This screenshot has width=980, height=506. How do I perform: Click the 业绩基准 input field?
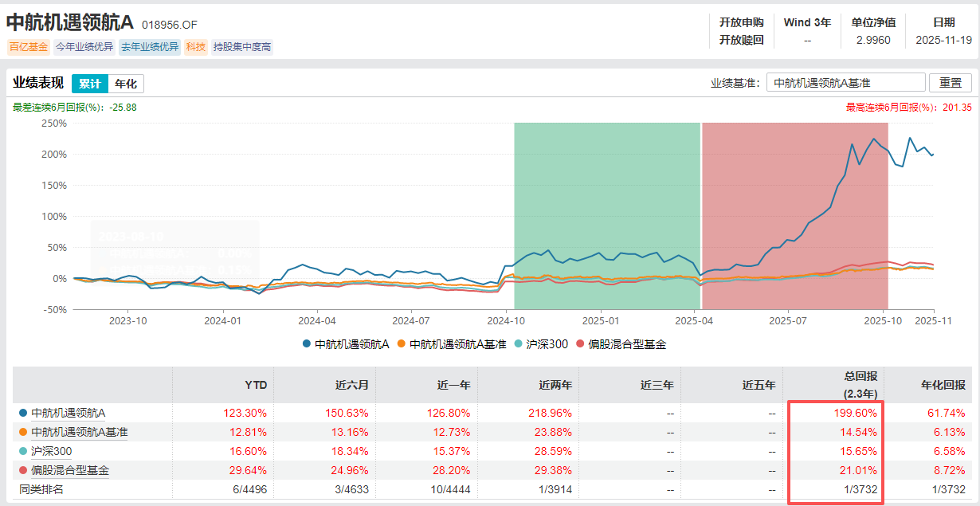[x=845, y=81]
